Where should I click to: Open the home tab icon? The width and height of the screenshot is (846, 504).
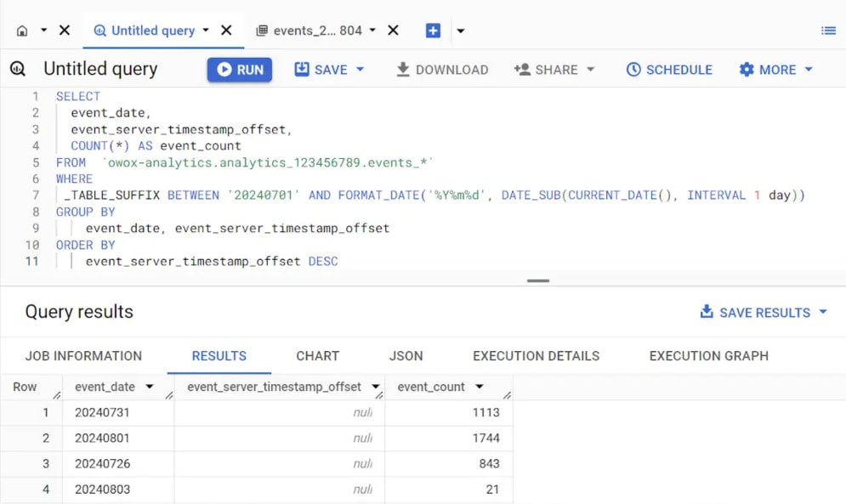point(22,31)
